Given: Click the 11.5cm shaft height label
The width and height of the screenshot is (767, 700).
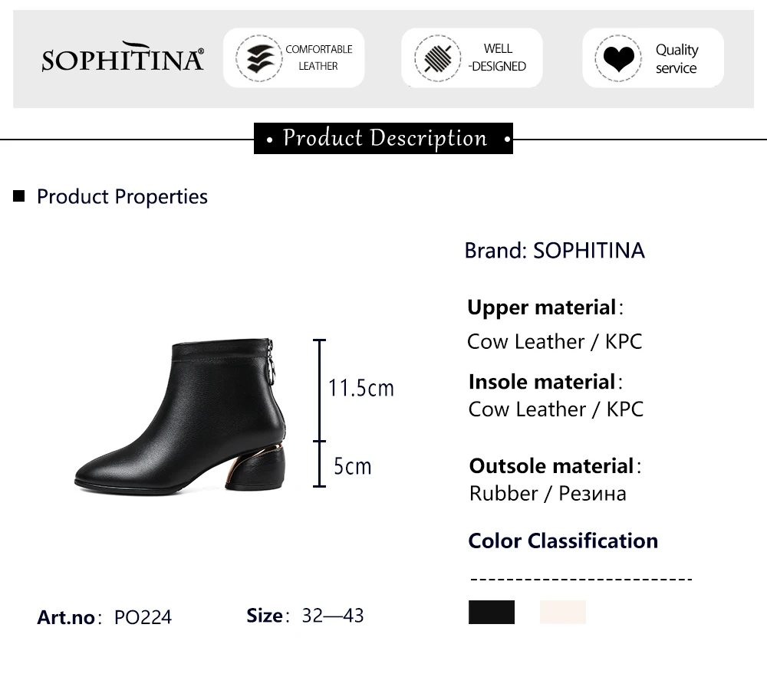Looking at the screenshot, I should (x=360, y=388).
